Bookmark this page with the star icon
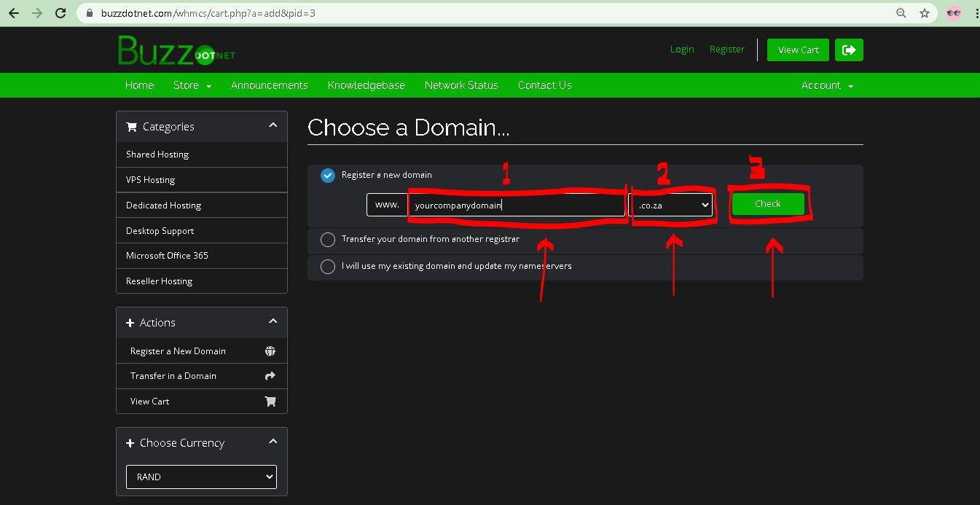The image size is (980, 505). [924, 13]
